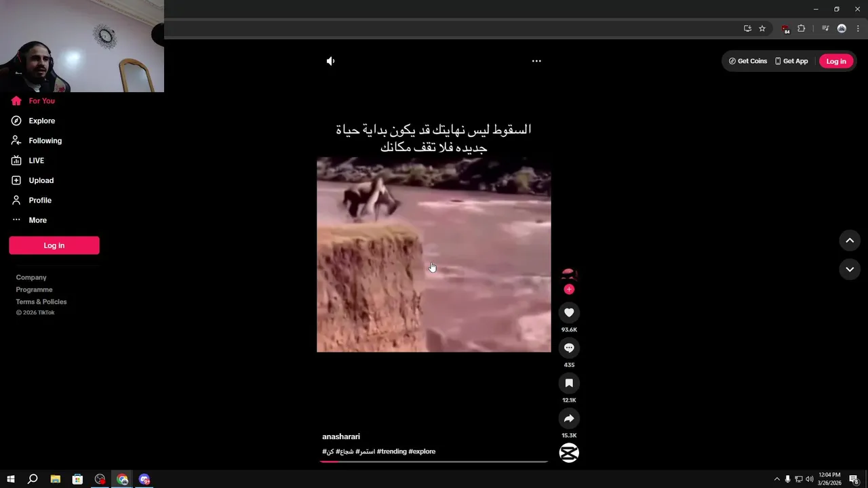Click the Home icon beside For You
This screenshot has width=868, height=488.
pos(16,101)
